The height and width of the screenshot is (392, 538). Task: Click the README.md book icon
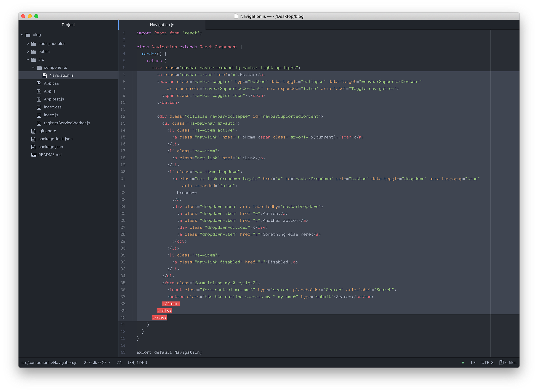(34, 155)
